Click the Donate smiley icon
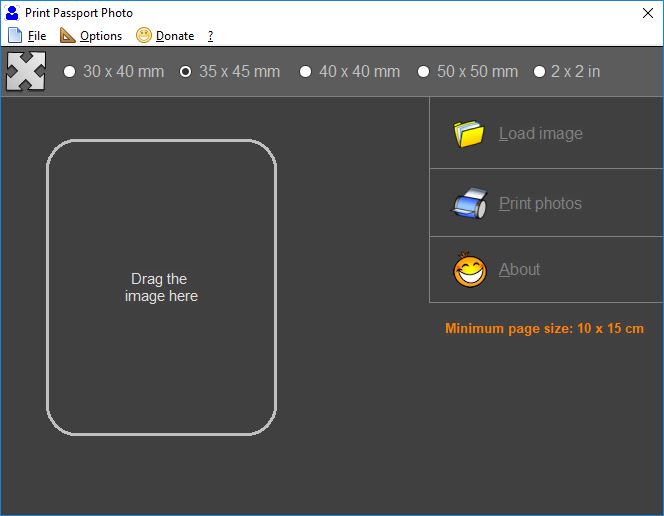This screenshot has width=664, height=516. pyautogui.click(x=144, y=35)
